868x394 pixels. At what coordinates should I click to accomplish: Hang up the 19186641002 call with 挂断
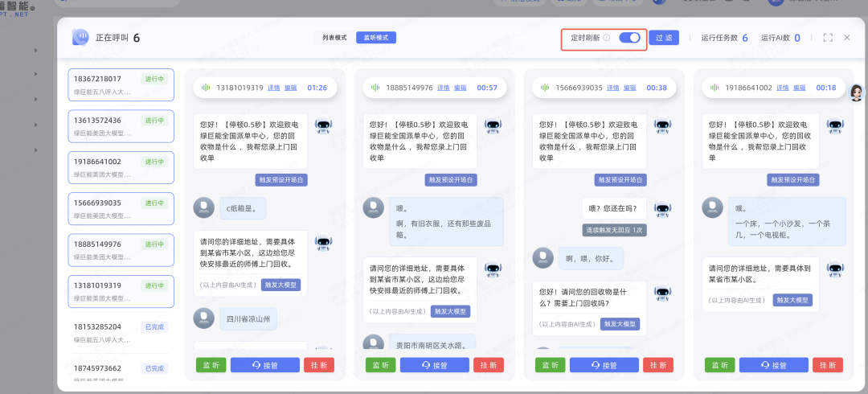point(827,365)
